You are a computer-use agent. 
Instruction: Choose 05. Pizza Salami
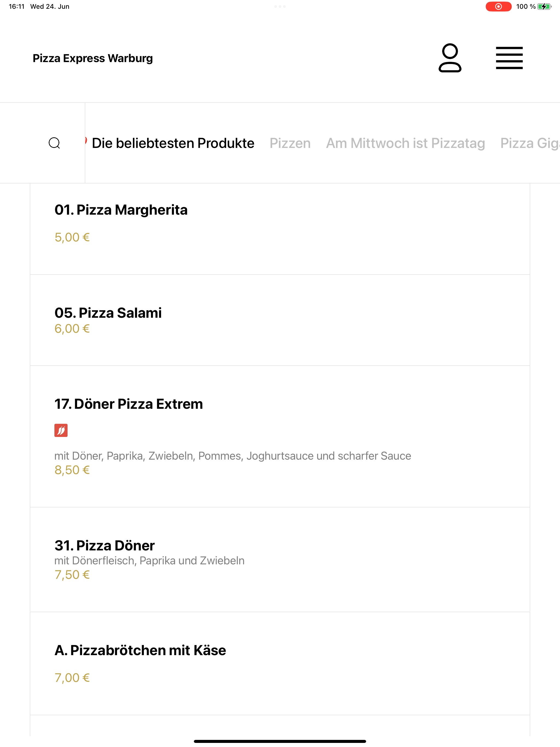click(x=280, y=320)
